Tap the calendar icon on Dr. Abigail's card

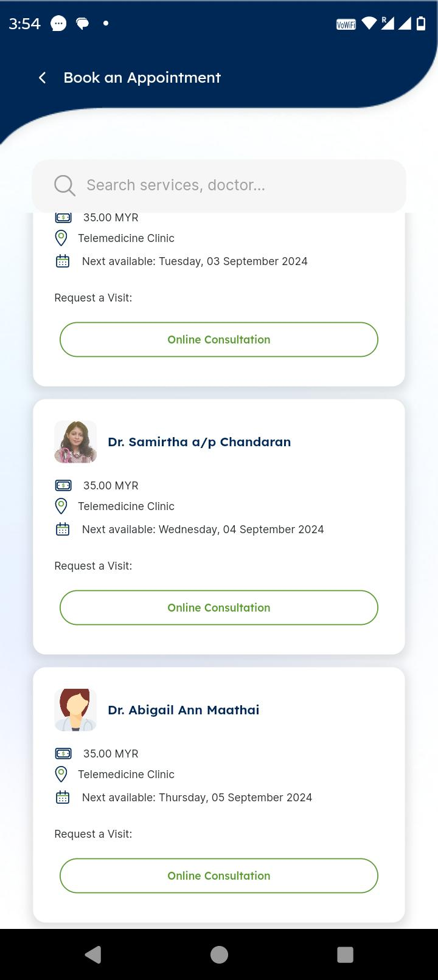click(63, 798)
